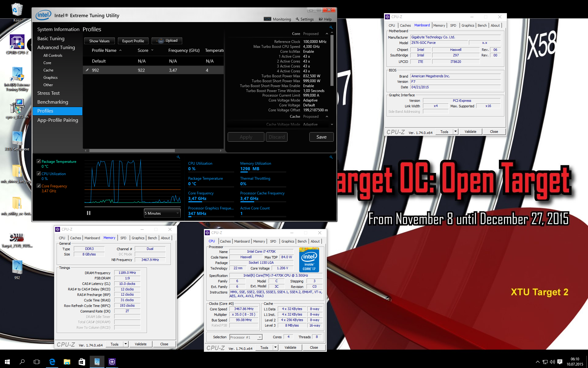Sort profiles by Score arrow
This screenshot has width=588, height=368.
(152, 50)
